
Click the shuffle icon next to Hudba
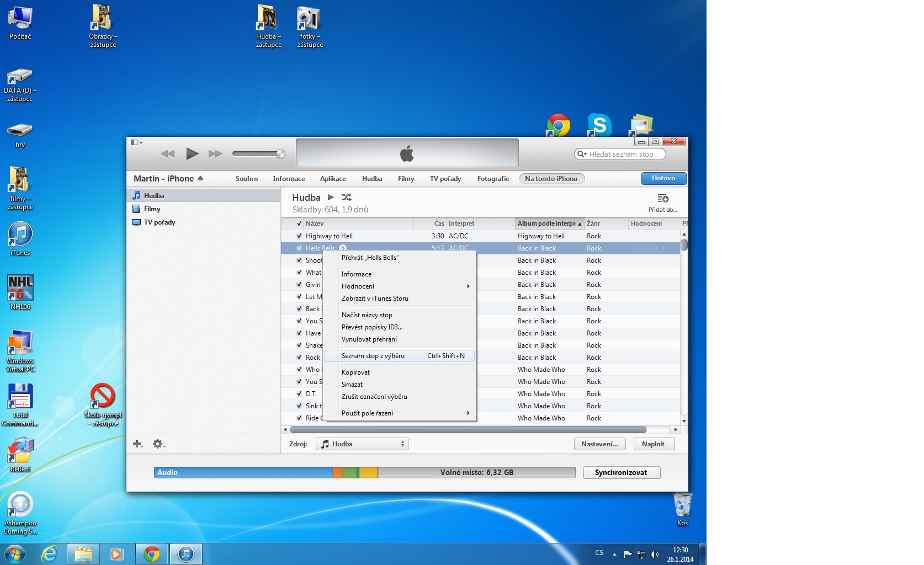tap(347, 198)
